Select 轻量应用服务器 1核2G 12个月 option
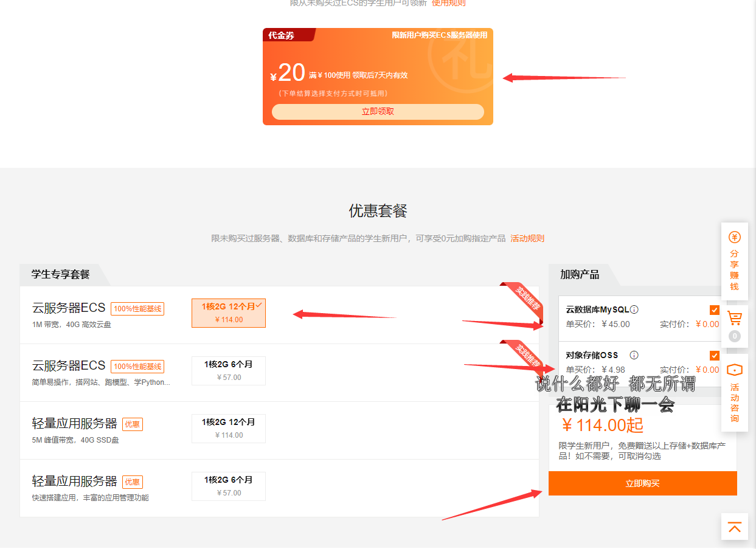 (229, 429)
